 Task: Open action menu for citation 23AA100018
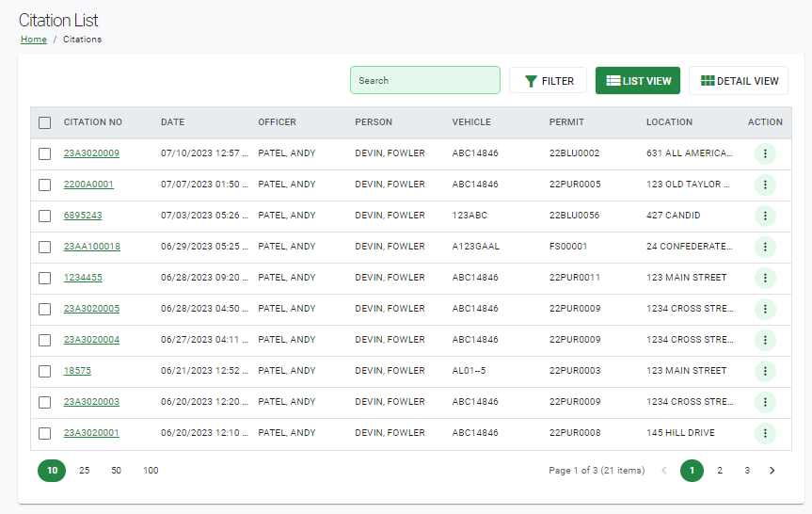pyautogui.click(x=765, y=248)
